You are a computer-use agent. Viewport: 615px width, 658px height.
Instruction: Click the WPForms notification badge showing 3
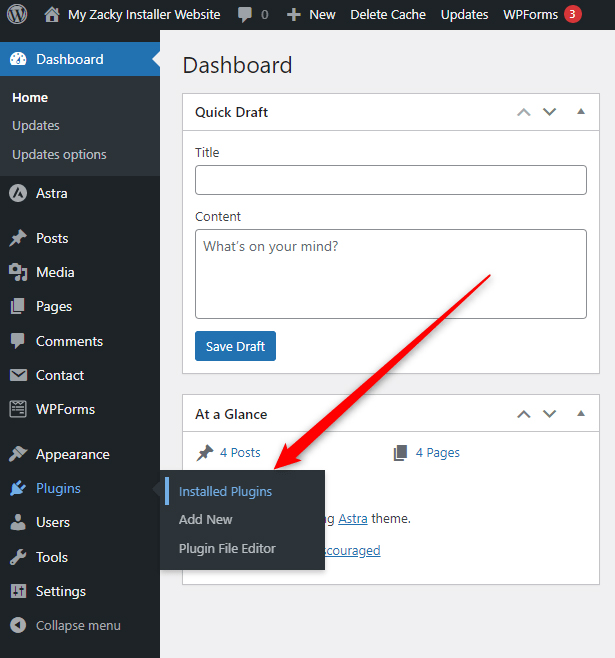click(573, 14)
